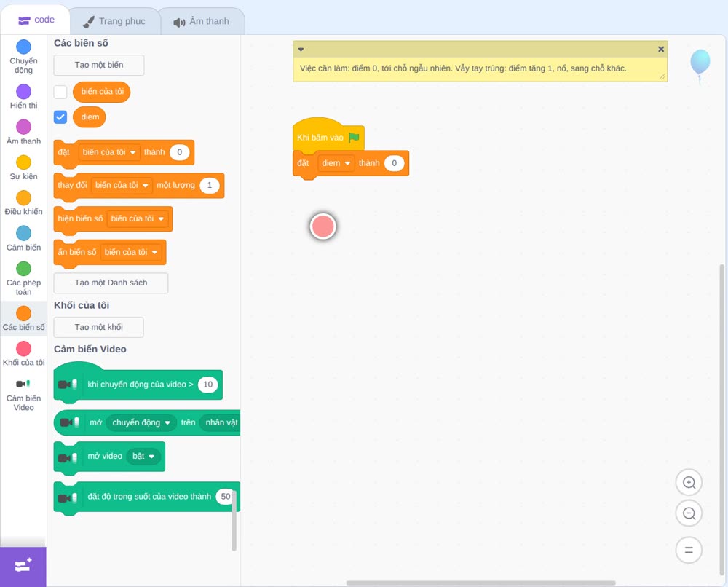Open variable dropdown in 'ẩn biến số' block
Image resolution: width=728 pixels, height=587 pixels.
(x=131, y=252)
